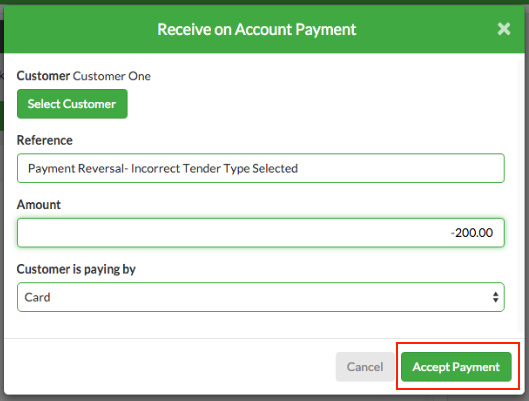Close the Receive on Account Payment dialog
This screenshot has height=401, width=529.
click(504, 29)
